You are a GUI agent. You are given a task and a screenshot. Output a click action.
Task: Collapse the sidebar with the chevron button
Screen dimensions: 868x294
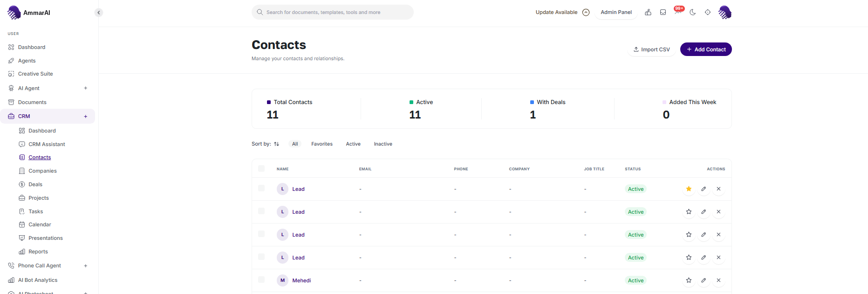[x=98, y=13]
